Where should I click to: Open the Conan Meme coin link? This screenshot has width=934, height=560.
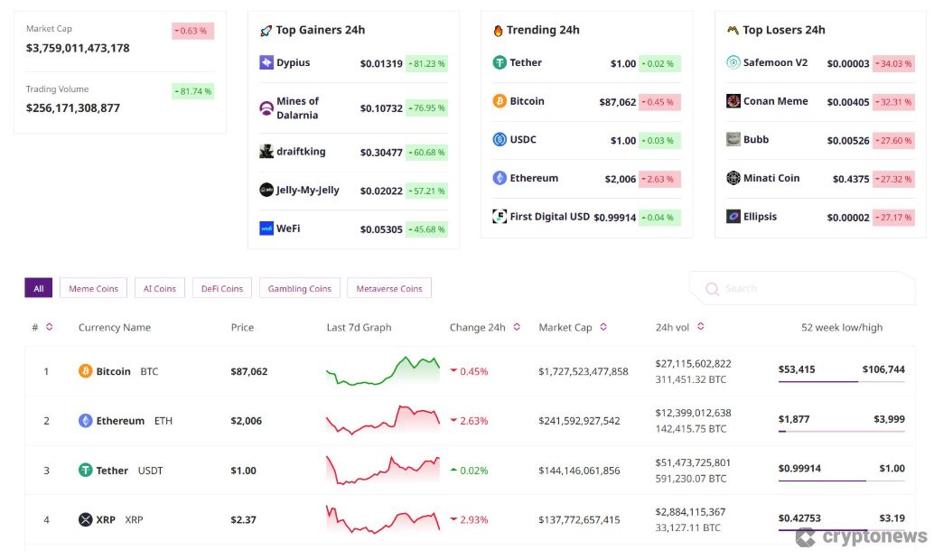(775, 101)
